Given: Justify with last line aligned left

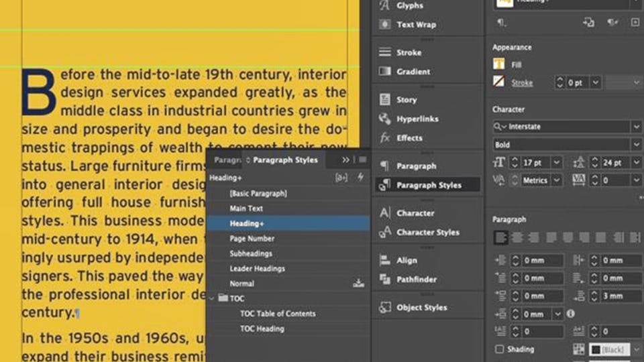Looking at the screenshot, I should (x=551, y=237).
